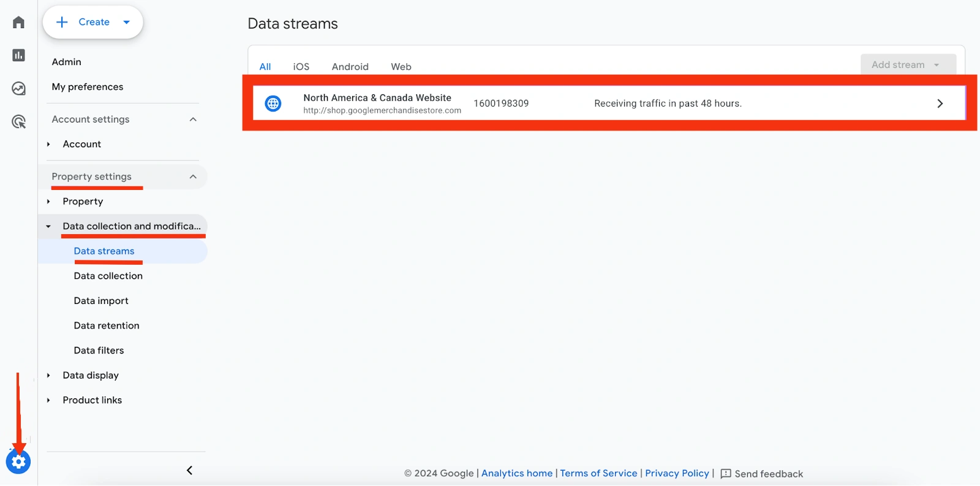Select the All streams tab

265,67
